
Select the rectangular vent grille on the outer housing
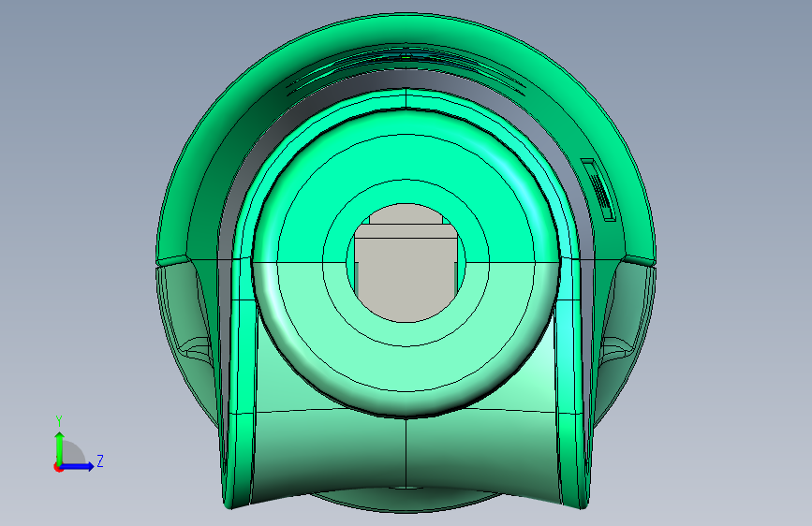[x=598, y=189]
